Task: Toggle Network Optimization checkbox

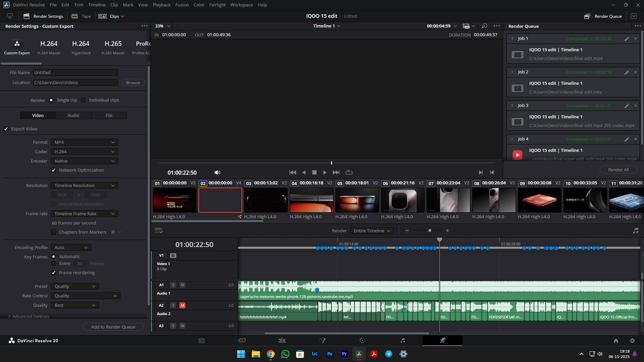Action: coord(54,170)
